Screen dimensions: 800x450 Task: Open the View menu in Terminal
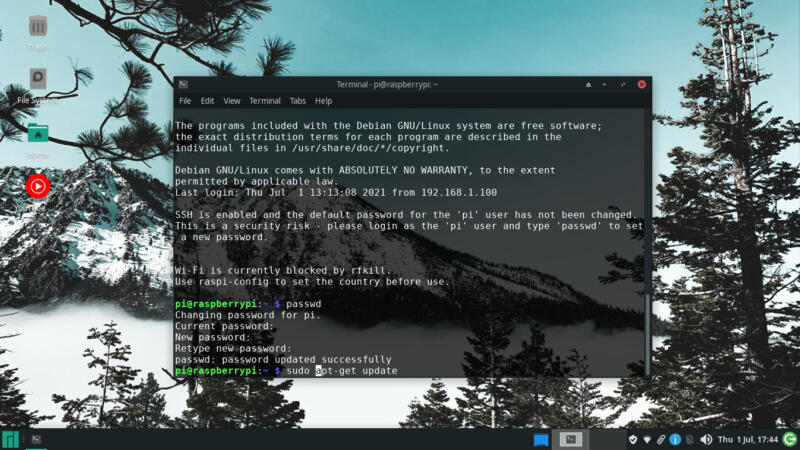point(232,101)
